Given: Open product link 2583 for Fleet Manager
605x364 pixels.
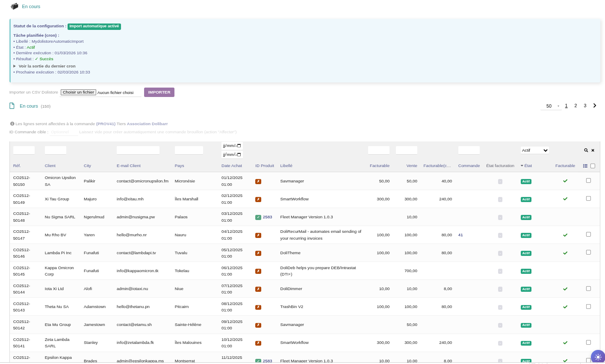Looking at the screenshot, I should tap(267, 217).
